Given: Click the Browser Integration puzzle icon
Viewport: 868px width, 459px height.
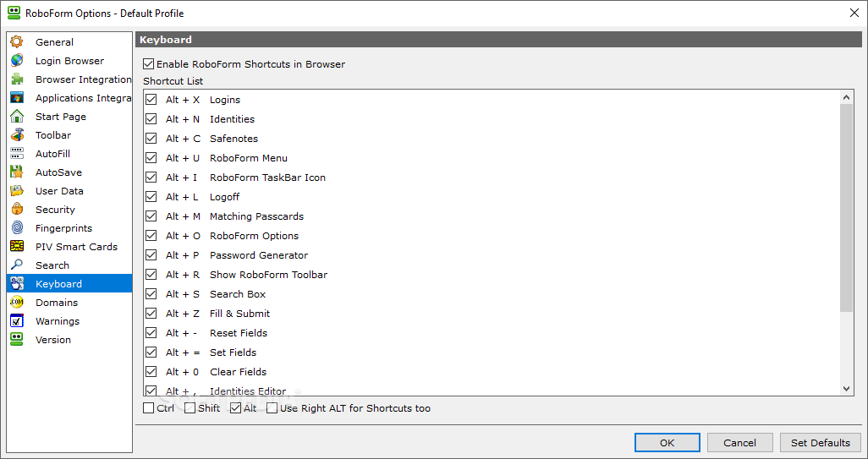Looking at the screenshot, I should [17, 79].
